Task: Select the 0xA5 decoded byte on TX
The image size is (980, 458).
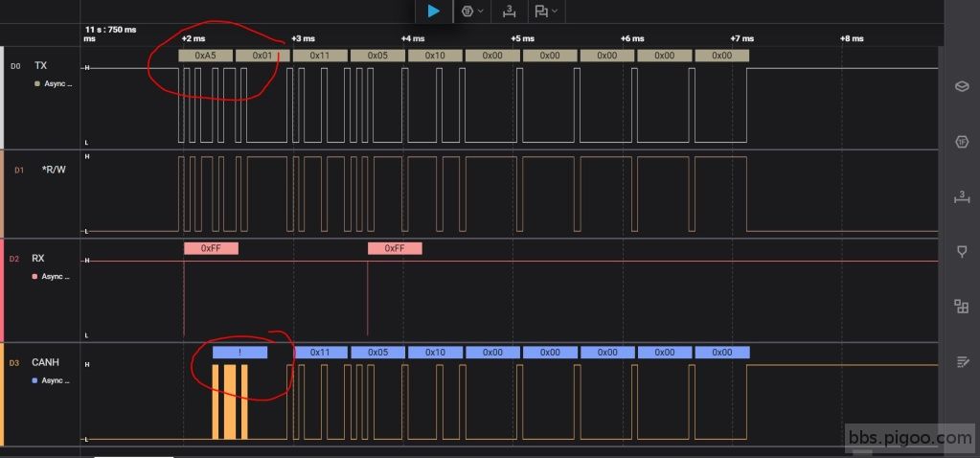Action: point(205,56)
